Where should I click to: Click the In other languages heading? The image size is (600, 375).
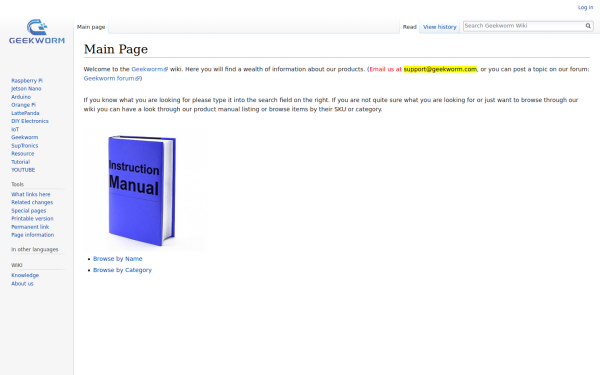(35, 249)
